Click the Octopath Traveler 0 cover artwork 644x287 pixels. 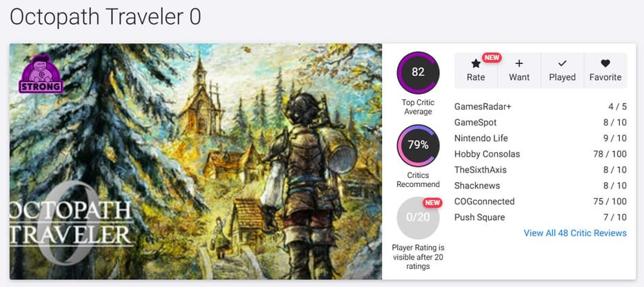[196, 161]
